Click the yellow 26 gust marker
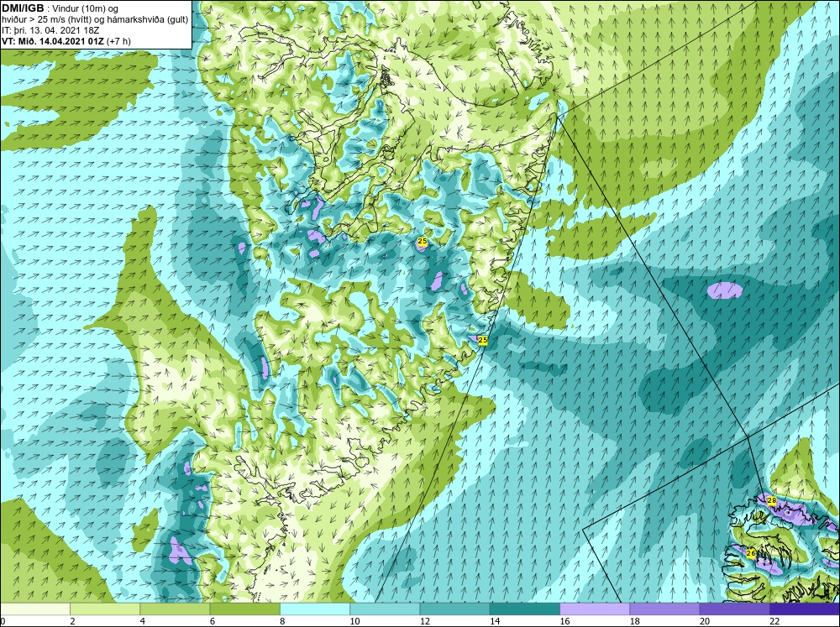The width and height of the screenshot is (840, 627). [x=750, y=553]
